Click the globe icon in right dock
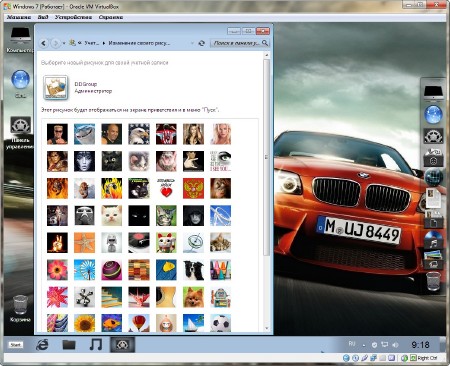Image resolution: width=450 pixels, height=366 pixels. (x=433, y=114)
